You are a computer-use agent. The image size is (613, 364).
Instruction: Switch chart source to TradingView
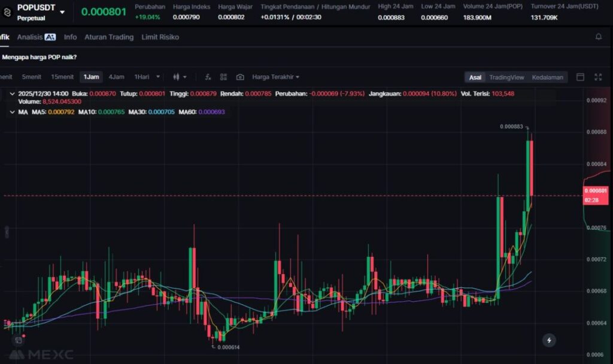pyautogui.click(x=506, y=77)
